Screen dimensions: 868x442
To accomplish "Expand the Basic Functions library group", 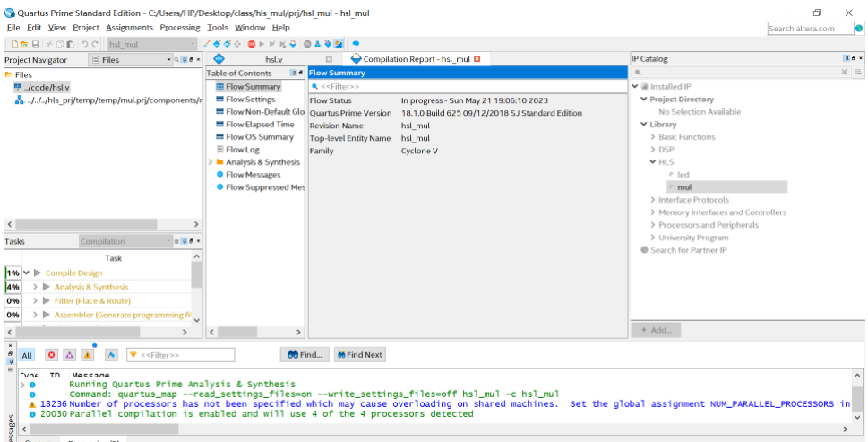I will tap(653, 137).
